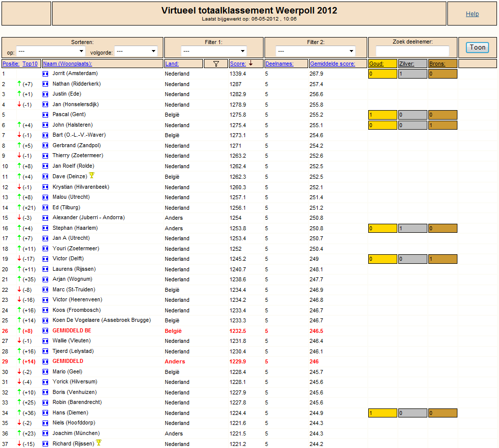Click the blue icon next to Pascal (Gent)
This screenshot has height=448, width=499.
[x=46, y=115]
